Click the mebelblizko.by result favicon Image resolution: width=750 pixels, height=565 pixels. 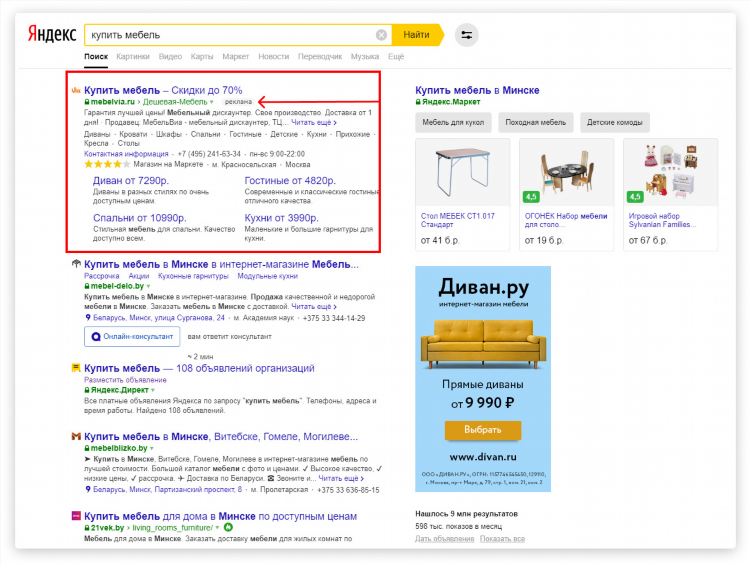(x=76, y=436)
